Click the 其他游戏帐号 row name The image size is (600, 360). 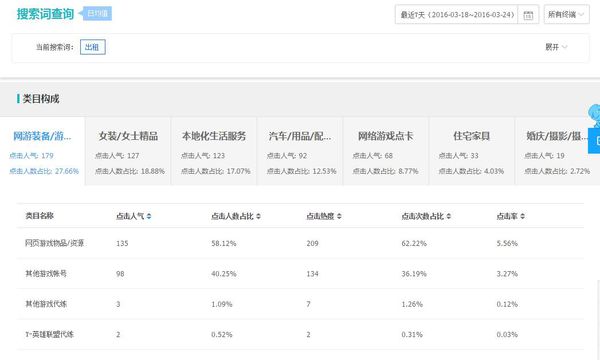click(46, 274)
